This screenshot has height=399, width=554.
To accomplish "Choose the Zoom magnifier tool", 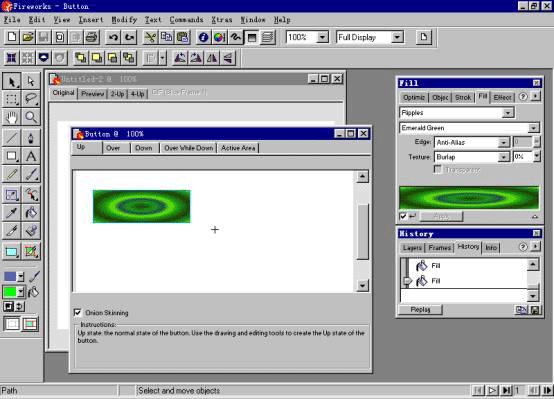I will [x=31, y=117].
